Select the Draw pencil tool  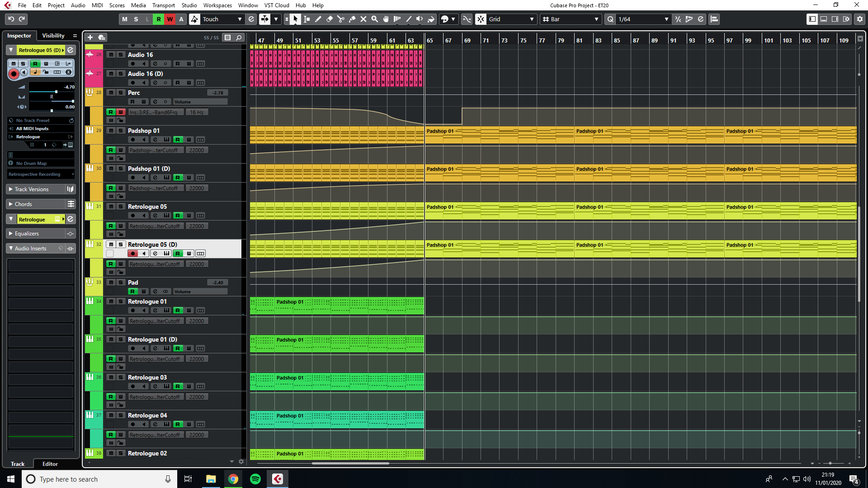click(x=318, y=19)
